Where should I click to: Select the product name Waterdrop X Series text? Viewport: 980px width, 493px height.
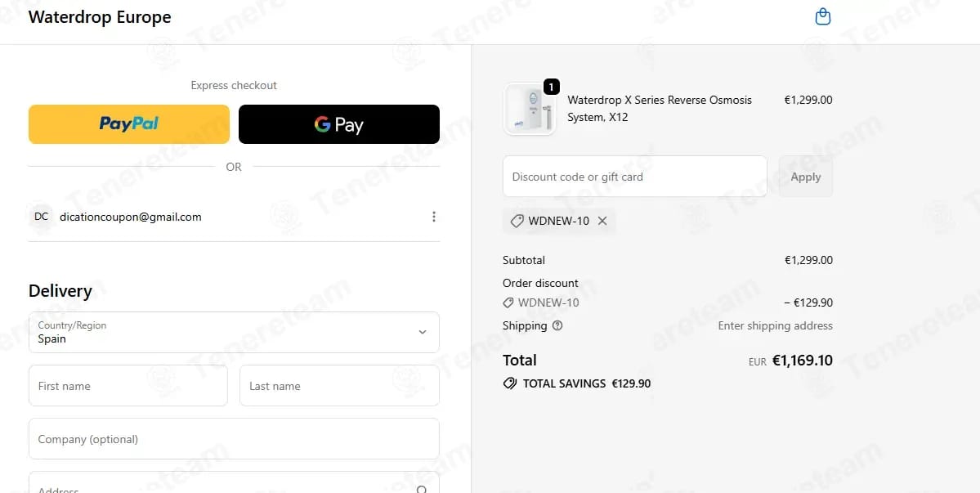tap(660, 109)
